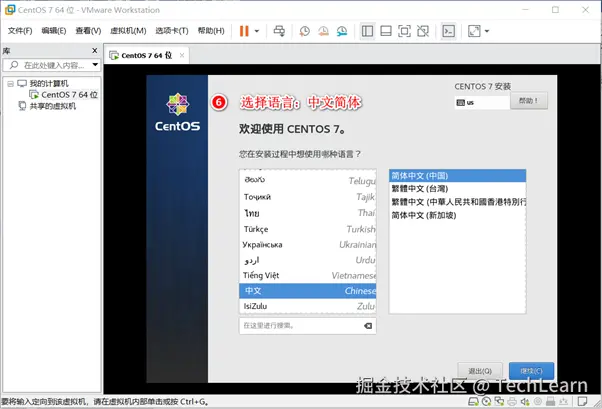602x409 pixels.
Task: Click the us keyboard layout indicator
Action: tap(482, 103)
